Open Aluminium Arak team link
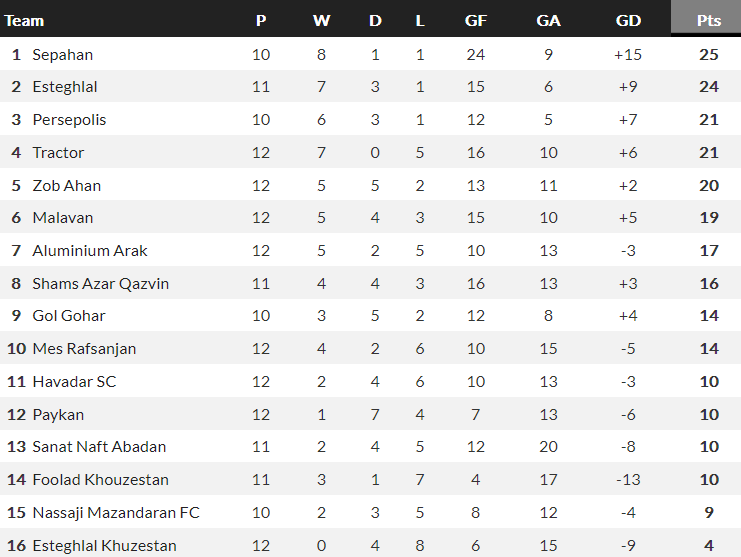The width and height of the screenshot is (741, 557). 90,250
